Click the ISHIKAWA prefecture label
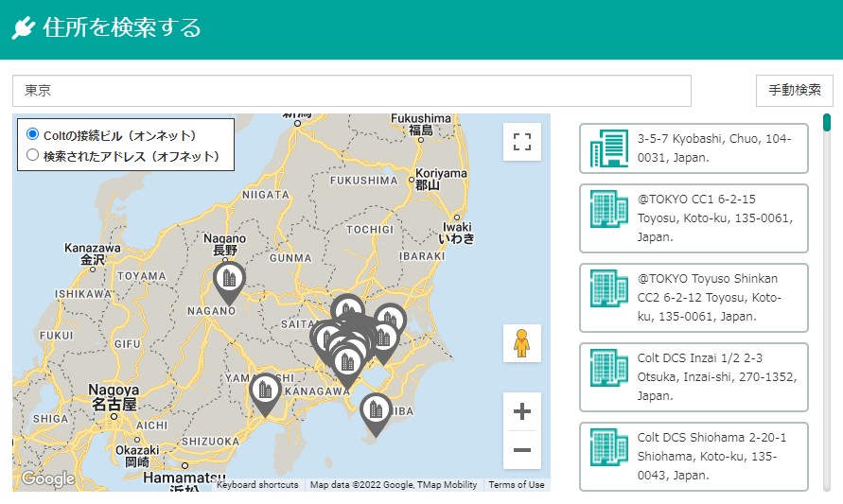Image resolution: width=843 pixels, height=504 pixels. [x=83, y=294]
